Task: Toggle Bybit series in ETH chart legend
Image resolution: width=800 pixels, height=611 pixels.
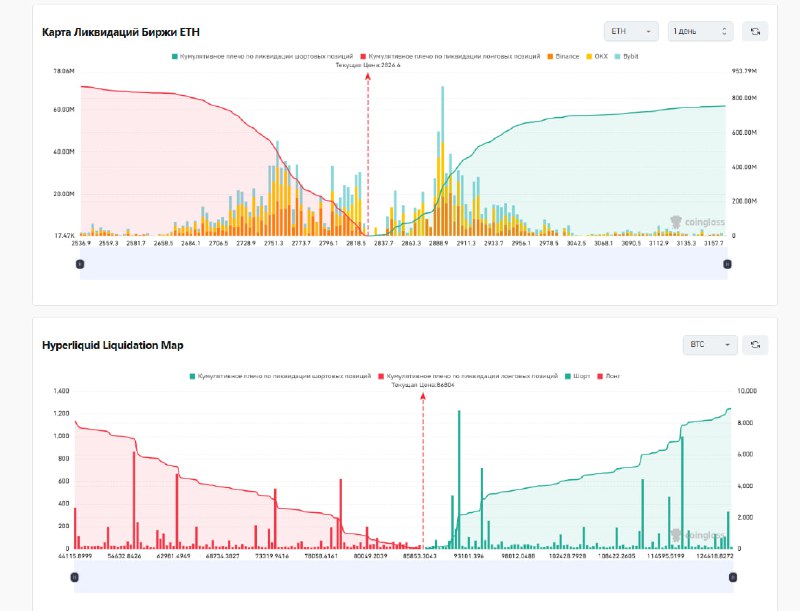Action: [x=628, y=57]
